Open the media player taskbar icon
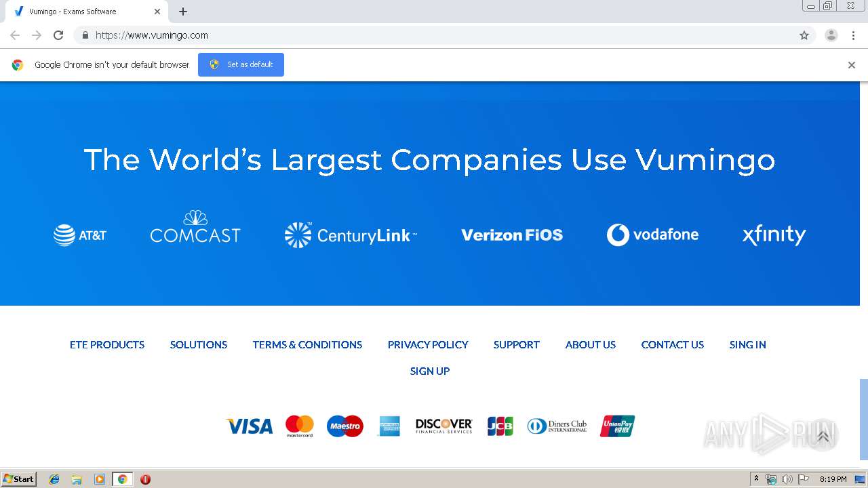 click(x=100, y=479)
